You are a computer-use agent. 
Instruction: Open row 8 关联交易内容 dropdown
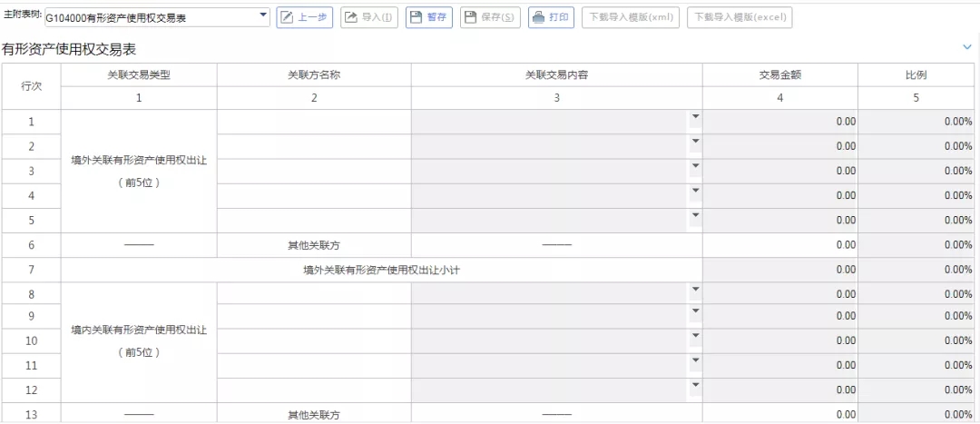(695, 290)
